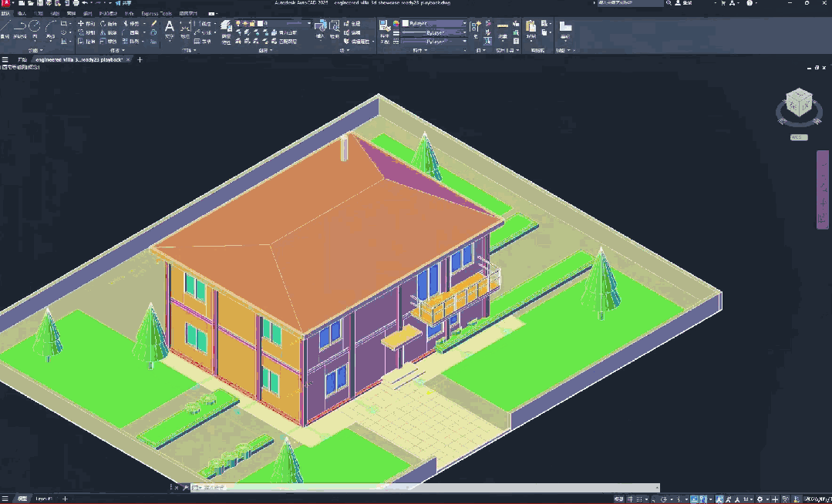Switch to the engineered villa drawing tab
Screen dimensions: 832x504
click(79, 60)
